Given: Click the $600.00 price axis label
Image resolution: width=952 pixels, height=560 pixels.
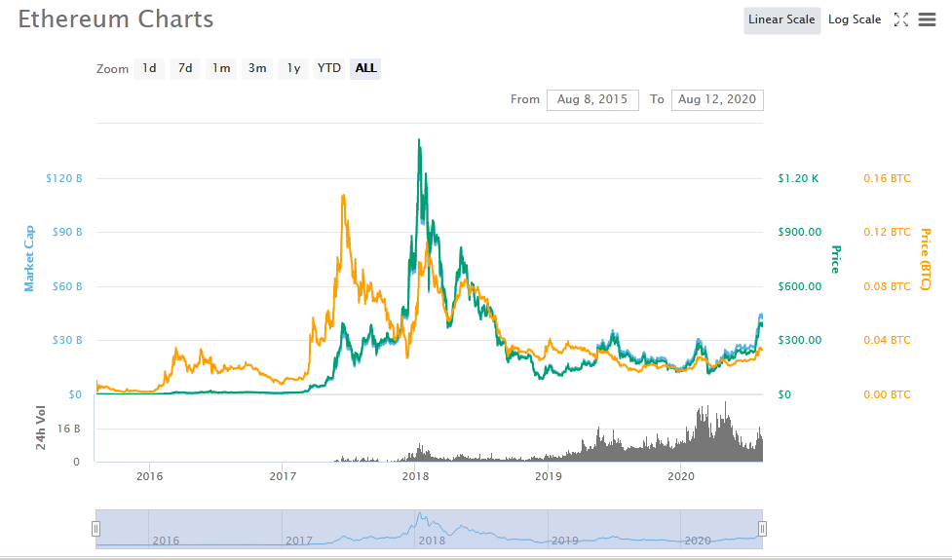Looking at the screenshot, I should [x=800, y=286].
